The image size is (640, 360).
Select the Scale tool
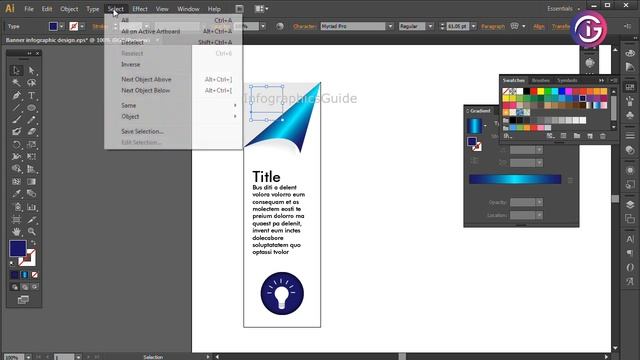pos(31,144)
